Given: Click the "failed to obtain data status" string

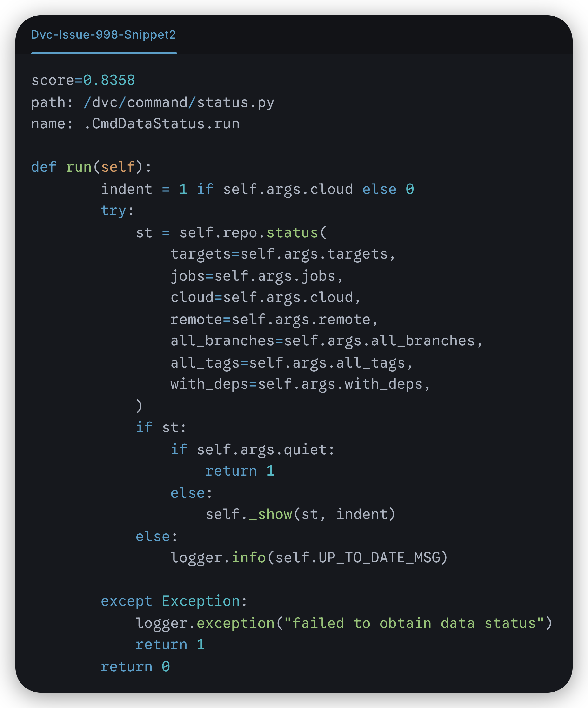Looking at the screenshot, I should click(414, 623).
